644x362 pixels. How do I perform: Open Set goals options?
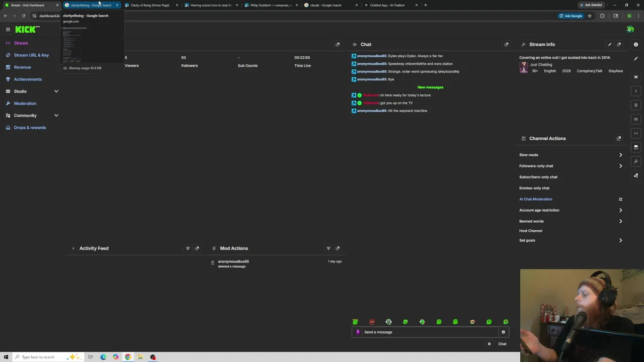tap(571, 240)
